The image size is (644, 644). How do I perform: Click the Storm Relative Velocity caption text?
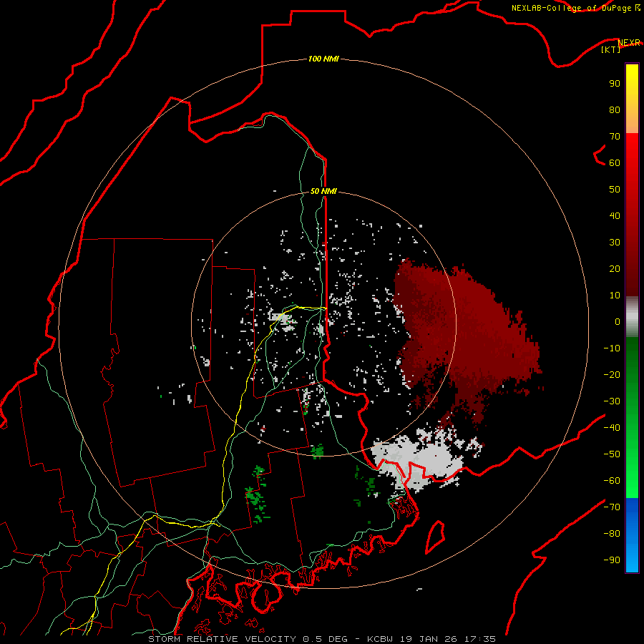coord(321,639)
